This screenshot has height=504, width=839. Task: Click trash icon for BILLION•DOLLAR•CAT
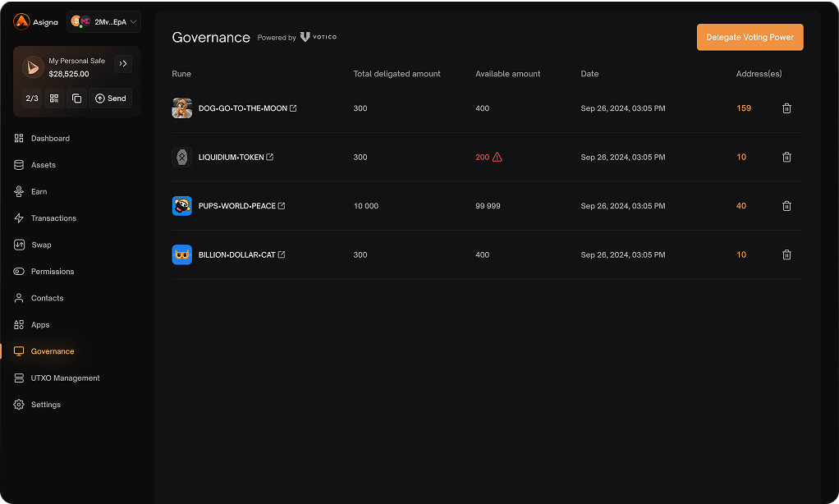click(x=786, y=254)
